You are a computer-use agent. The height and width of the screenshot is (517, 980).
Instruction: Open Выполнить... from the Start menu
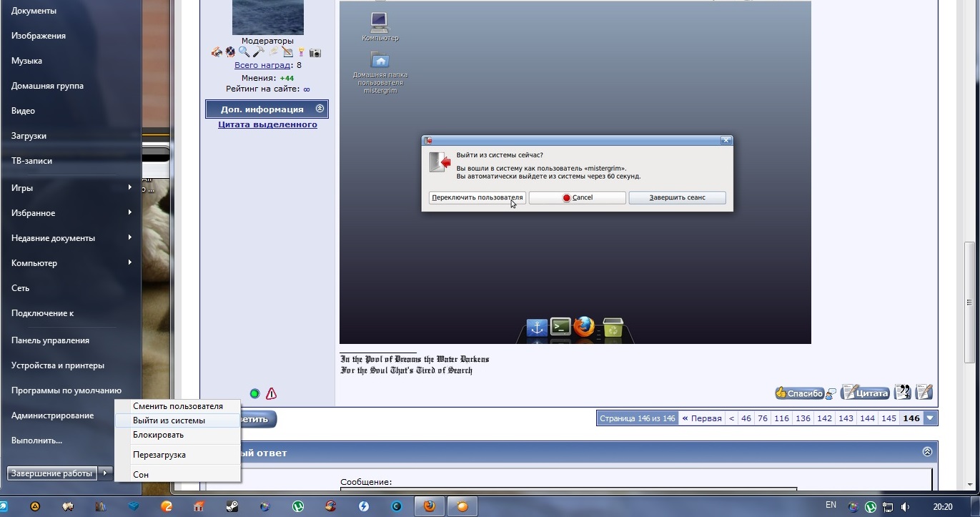click(36, 440)
